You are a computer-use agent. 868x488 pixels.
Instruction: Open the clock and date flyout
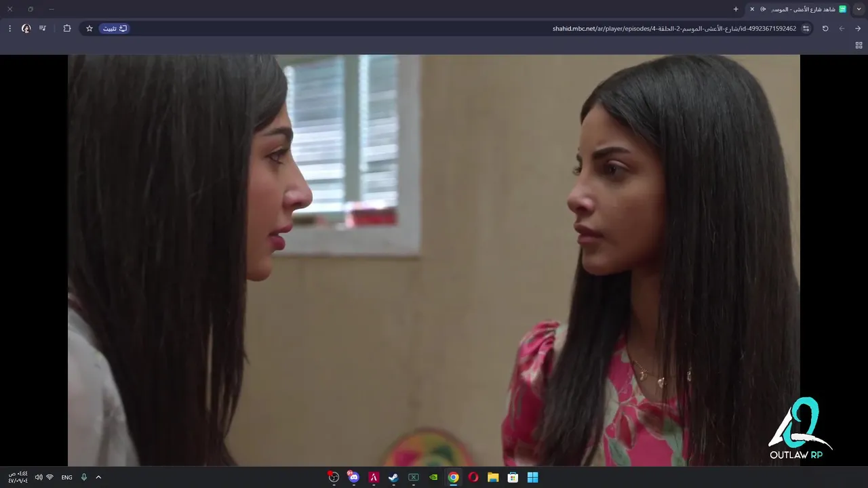click(18, 477)
